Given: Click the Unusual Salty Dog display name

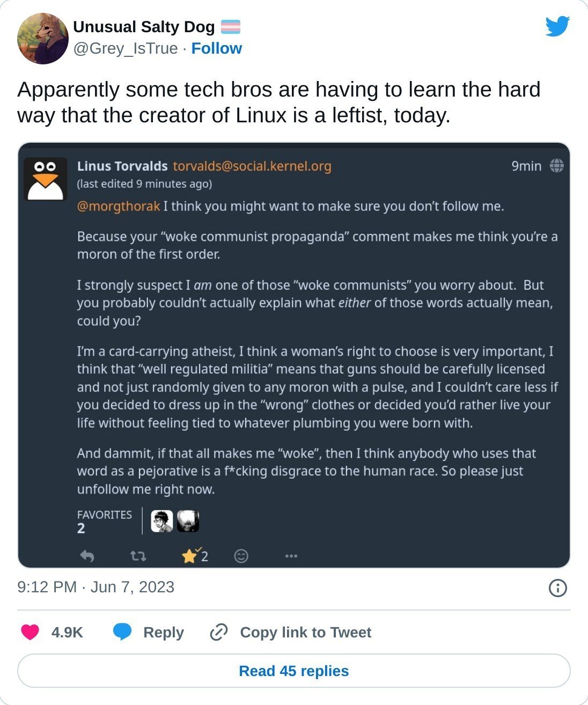Looking at the screenshot, I should click(143, 26).
